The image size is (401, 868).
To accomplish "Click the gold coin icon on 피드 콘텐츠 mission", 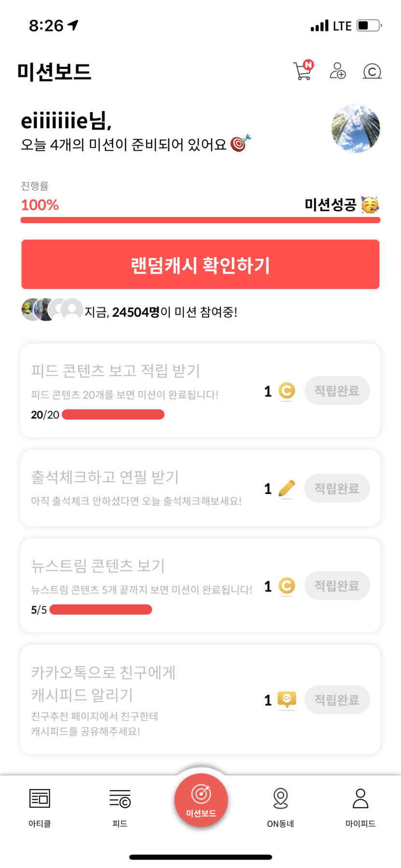I will [x=287, y=391].
